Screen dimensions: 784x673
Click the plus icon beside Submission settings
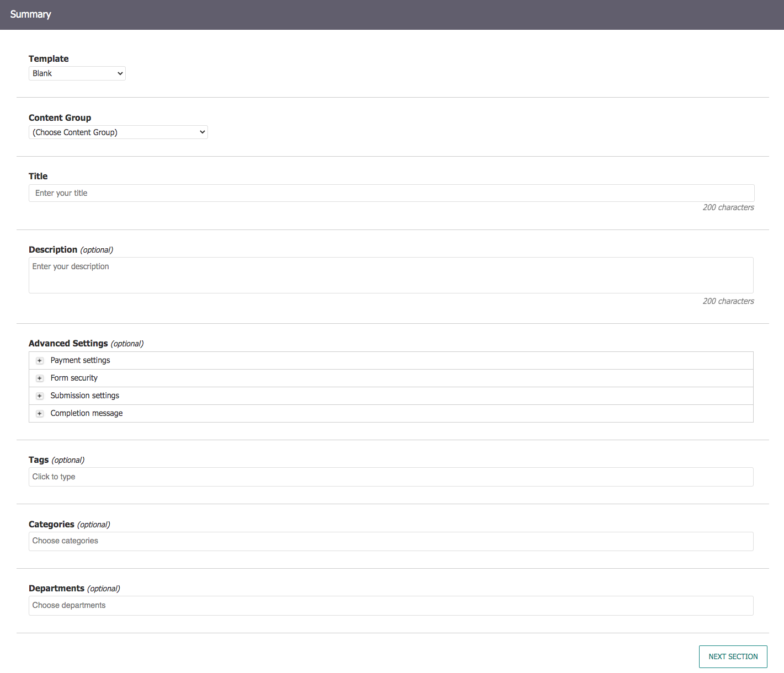click(39, 396)
